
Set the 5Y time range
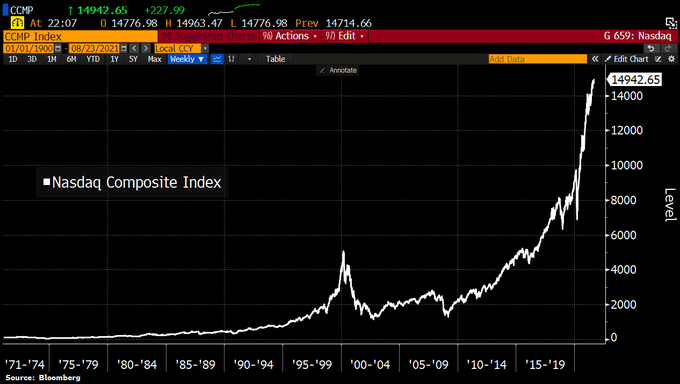(x=133, y=59)
